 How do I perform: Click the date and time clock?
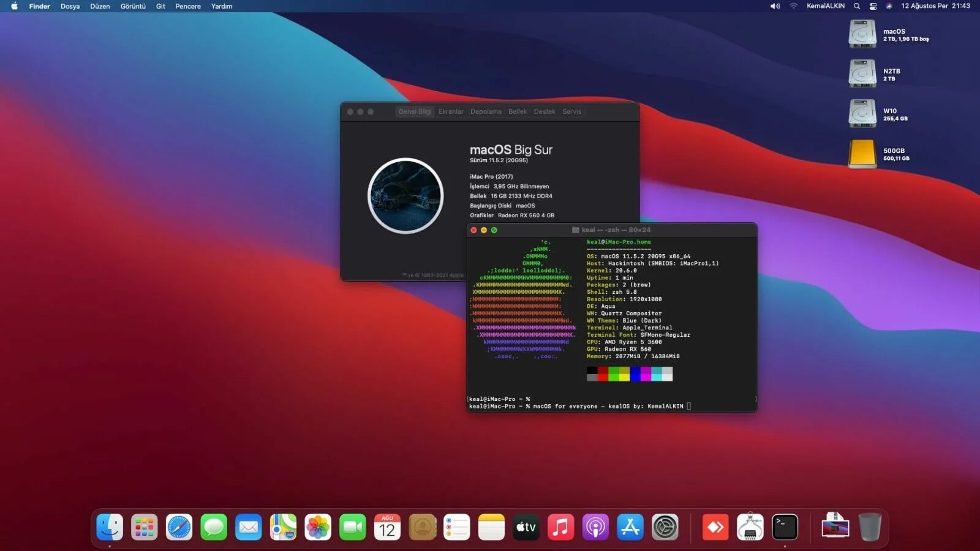(935, 6)
